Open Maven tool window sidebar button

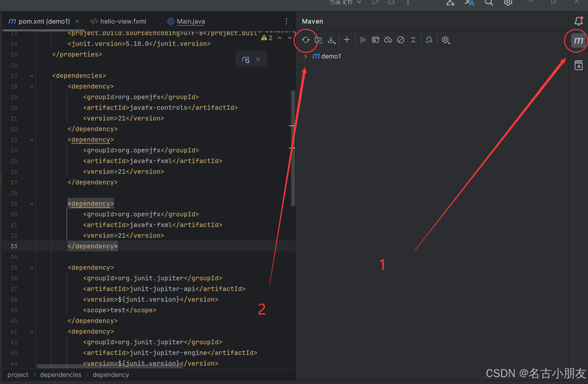point(578,40)
